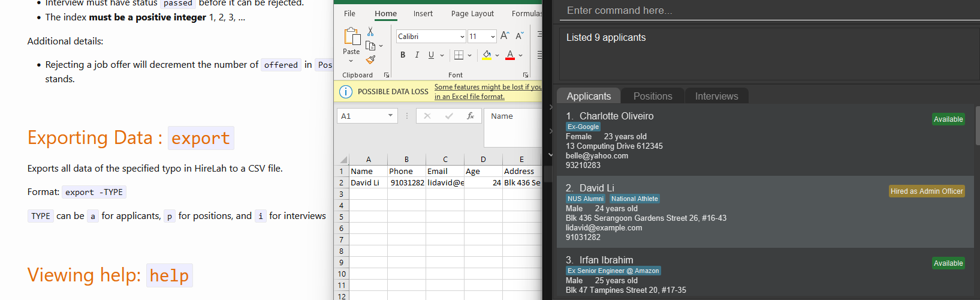This screenshot has width=980, height=300.
Task: Select column D header in Excel
Action: 483,160
